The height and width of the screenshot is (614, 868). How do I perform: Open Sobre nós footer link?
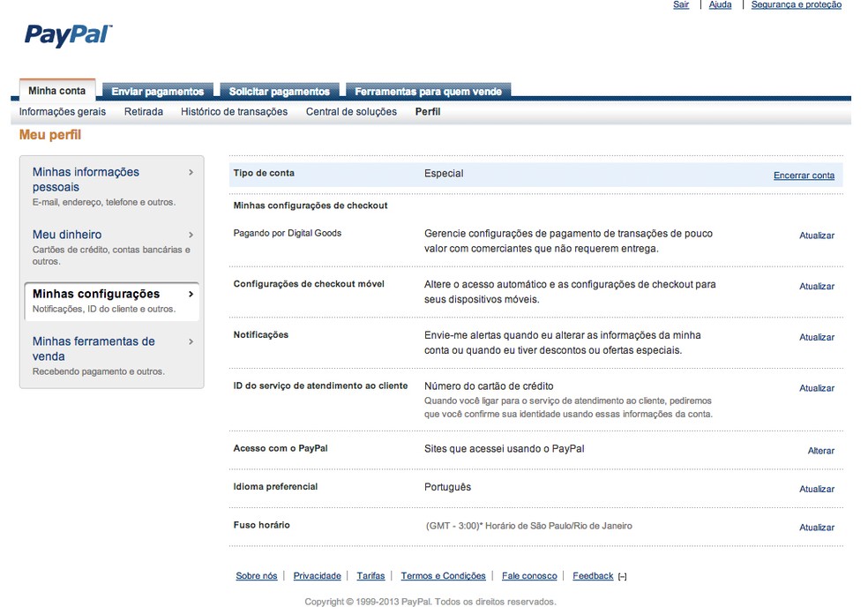257,576
